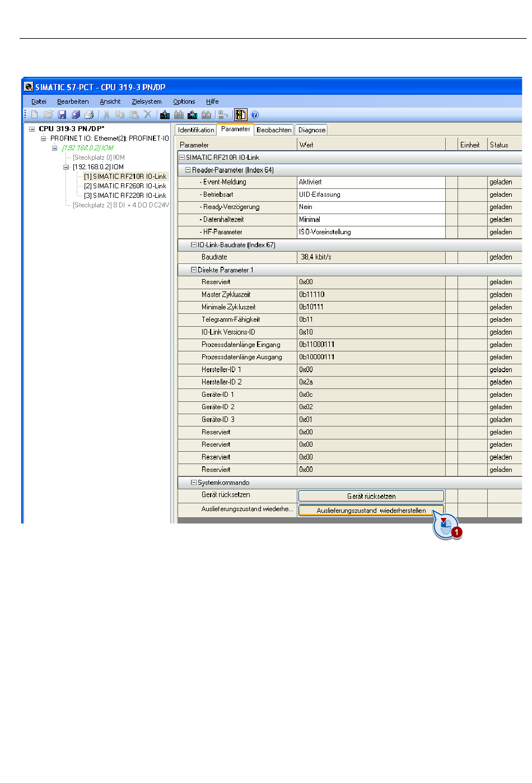Collapse the Systemkommando section
Viewport: 532px width, 783px height.
coord(194,482)
